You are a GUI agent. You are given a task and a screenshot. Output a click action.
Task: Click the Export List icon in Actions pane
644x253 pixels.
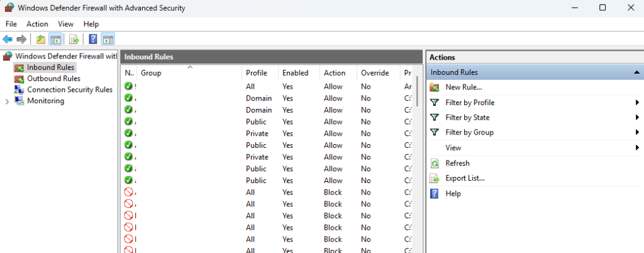(435, 178)
